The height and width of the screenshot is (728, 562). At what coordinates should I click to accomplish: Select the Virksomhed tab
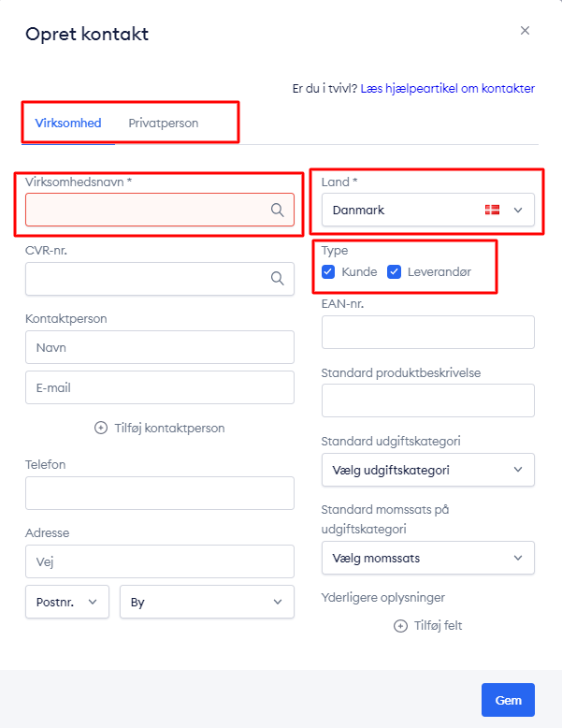pyautogui.click(x=68, y=123)
